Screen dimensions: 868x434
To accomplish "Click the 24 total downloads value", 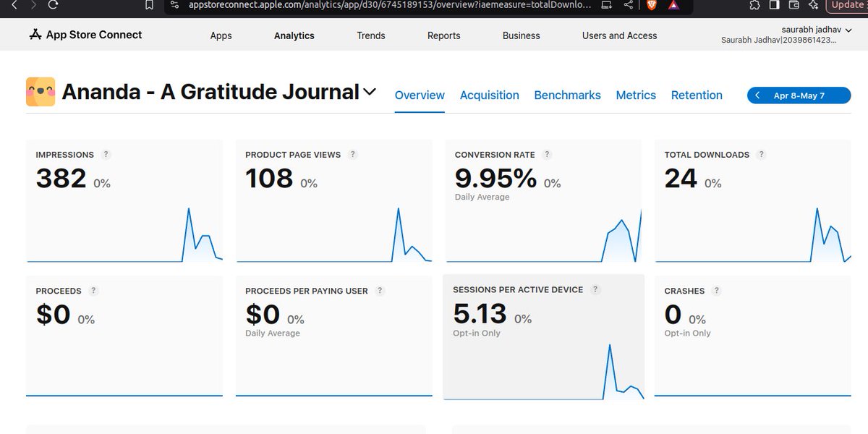I will click(681, 178).
